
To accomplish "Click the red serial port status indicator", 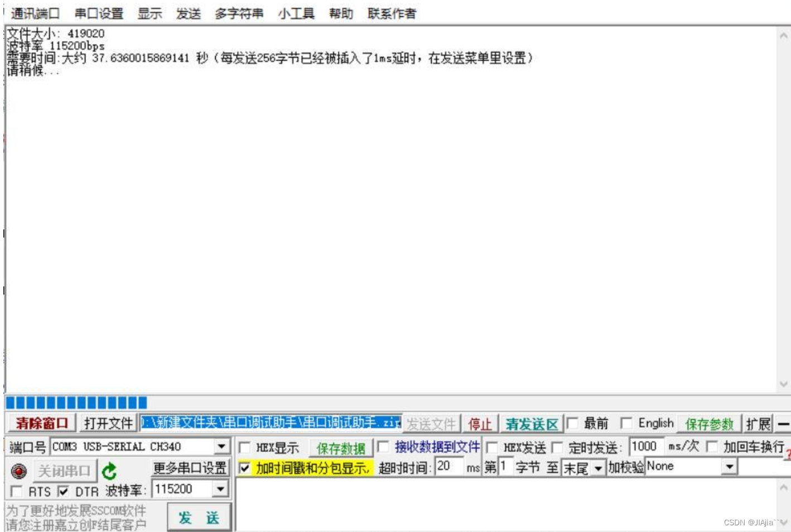I will [18, 471].
